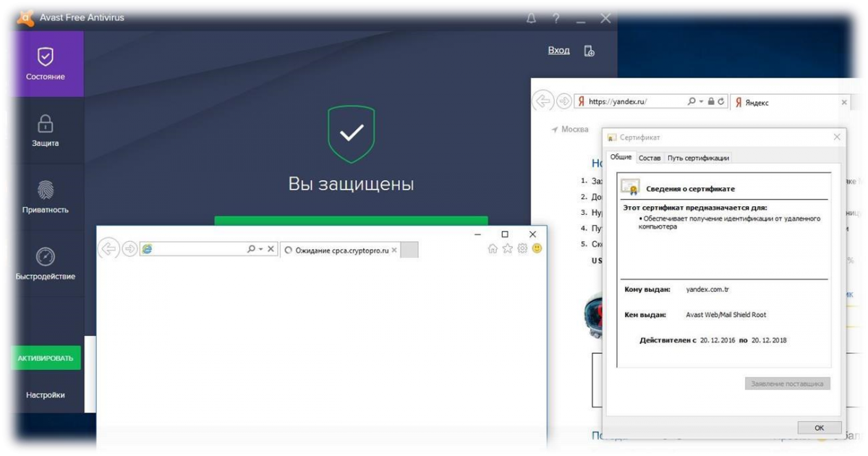Expand address dropdown arrow in yandex.ru browser
Viewport: 868px width, 456px height.
pyautogui.click(x=701, y=102)
